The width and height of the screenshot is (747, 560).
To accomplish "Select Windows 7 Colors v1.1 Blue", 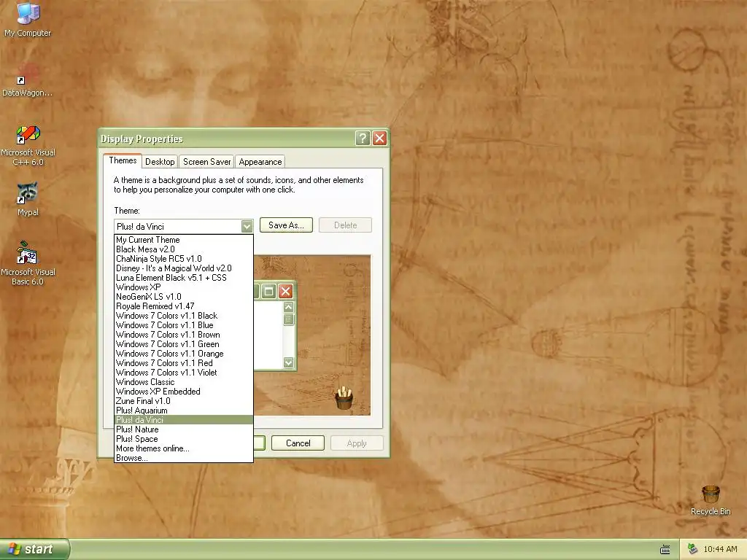I will point(184,325).
